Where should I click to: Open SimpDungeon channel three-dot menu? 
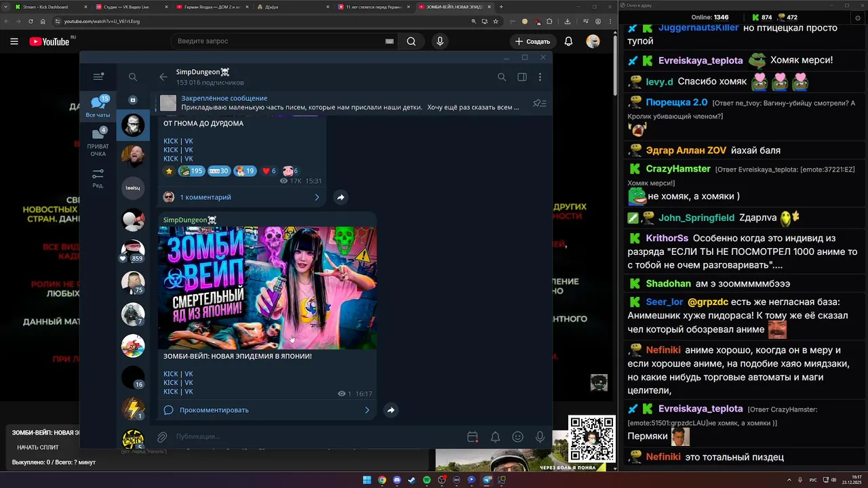540,77
